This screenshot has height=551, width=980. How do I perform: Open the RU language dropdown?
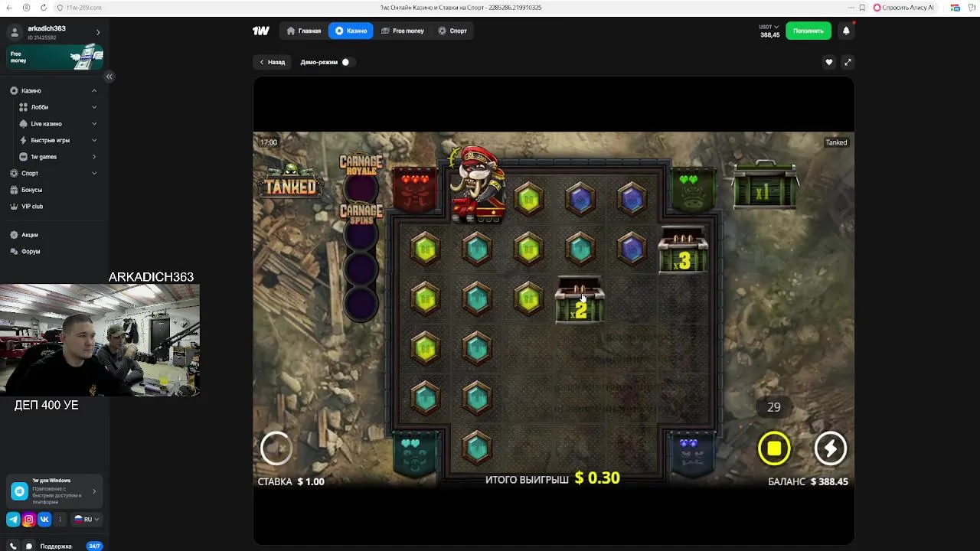[x=87, y=519]
